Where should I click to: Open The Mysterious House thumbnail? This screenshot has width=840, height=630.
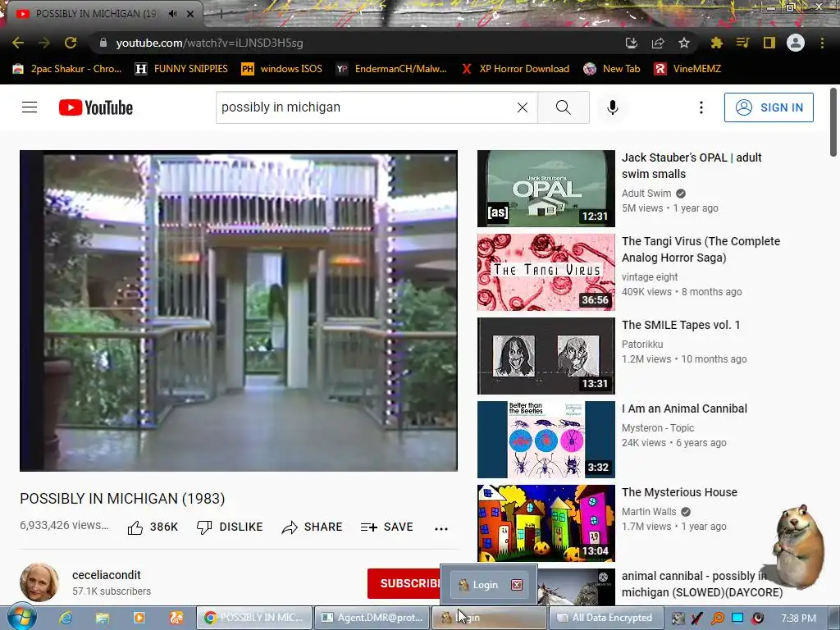point(546,523)
